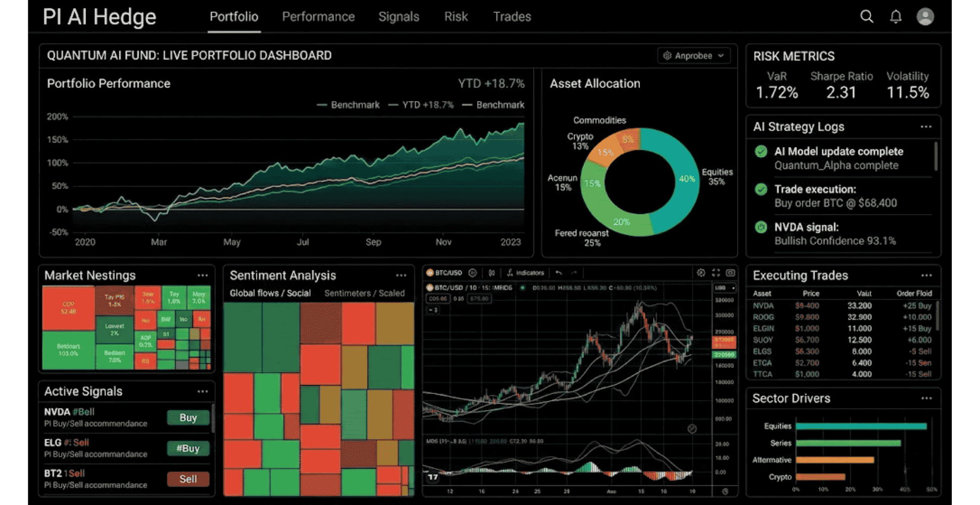This screenshot has width=980, height=505.
Task: Take a chart snapshot with the camera icon
Action: point(732,273)
